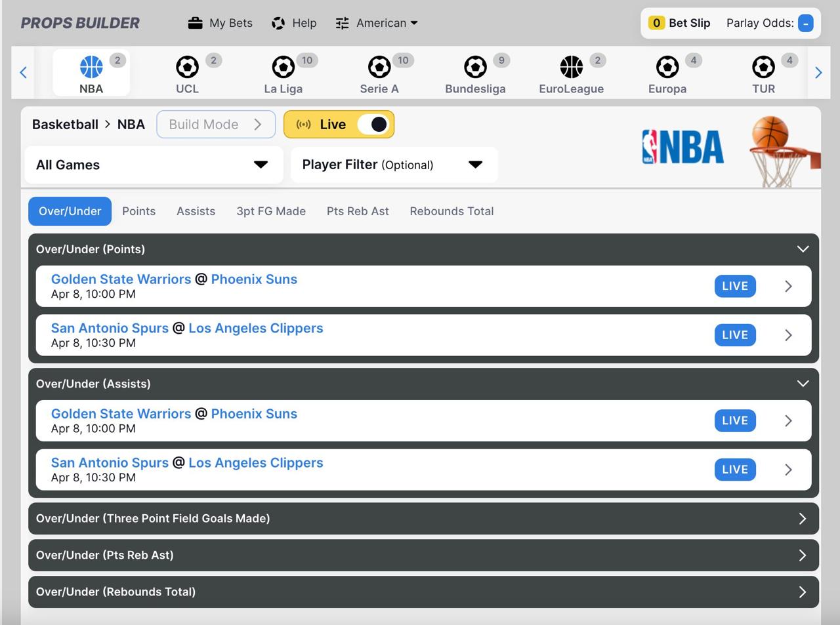Select the La Liga league icon
This screenshot has width=840, height=625.
click(x=283, y=66)
